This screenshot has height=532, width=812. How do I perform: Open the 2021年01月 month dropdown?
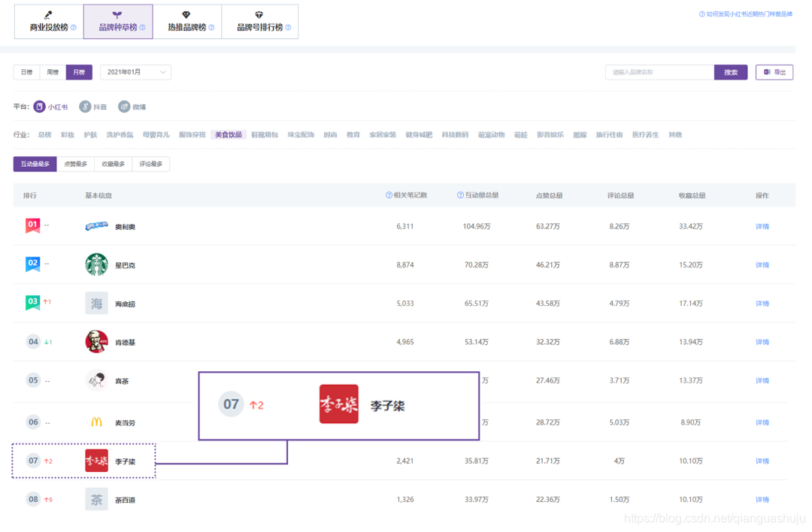135,72
